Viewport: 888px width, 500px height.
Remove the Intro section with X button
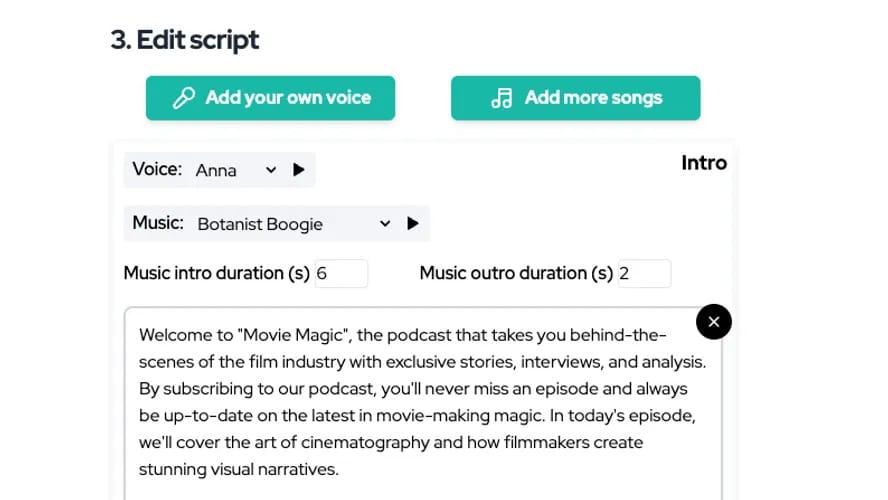click(714, 322)
